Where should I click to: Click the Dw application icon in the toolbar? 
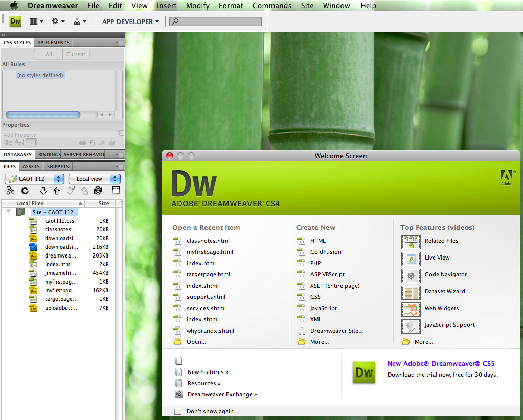click(15, 21)
